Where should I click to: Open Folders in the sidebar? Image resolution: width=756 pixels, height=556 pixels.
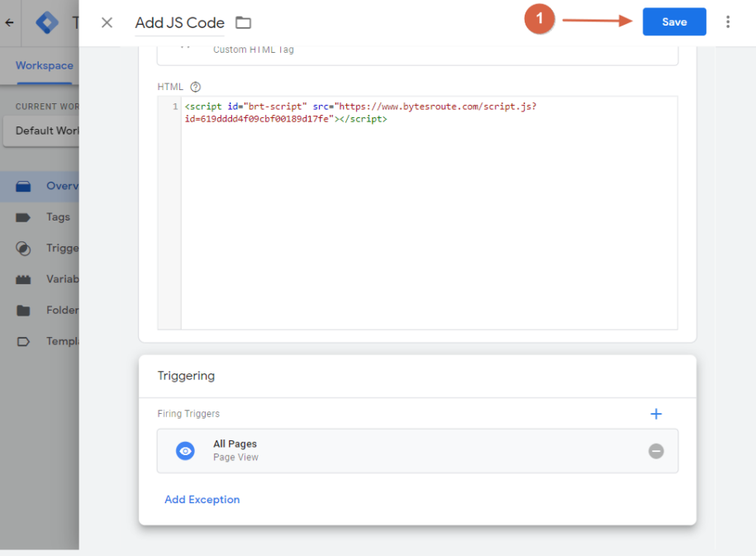pos(40,310)
